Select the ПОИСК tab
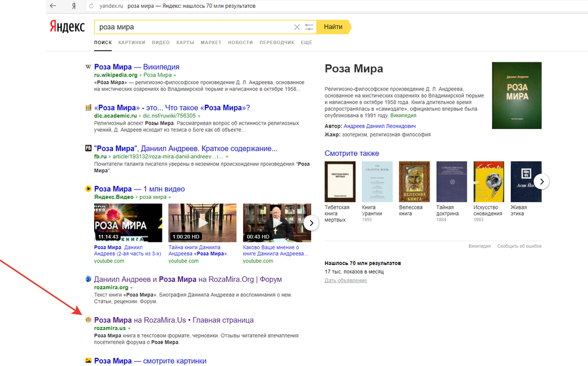588x366 pixels. [103, 42]
